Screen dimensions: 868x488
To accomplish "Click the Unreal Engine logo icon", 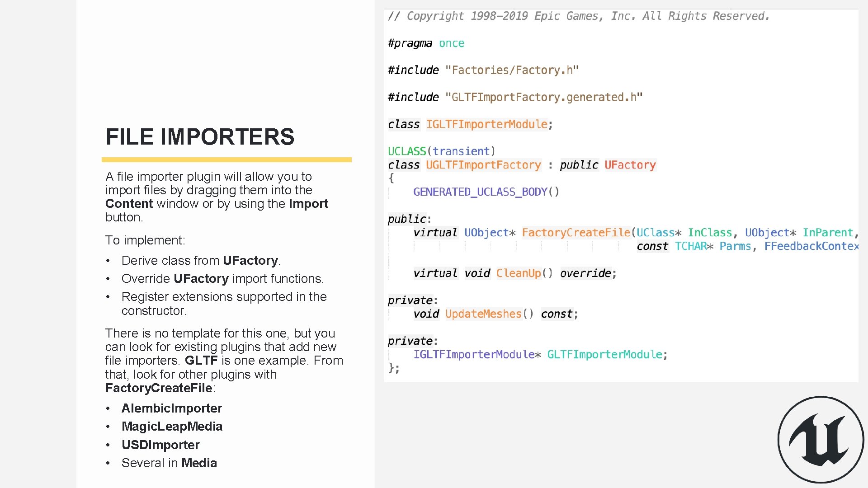I will (821, 440).
